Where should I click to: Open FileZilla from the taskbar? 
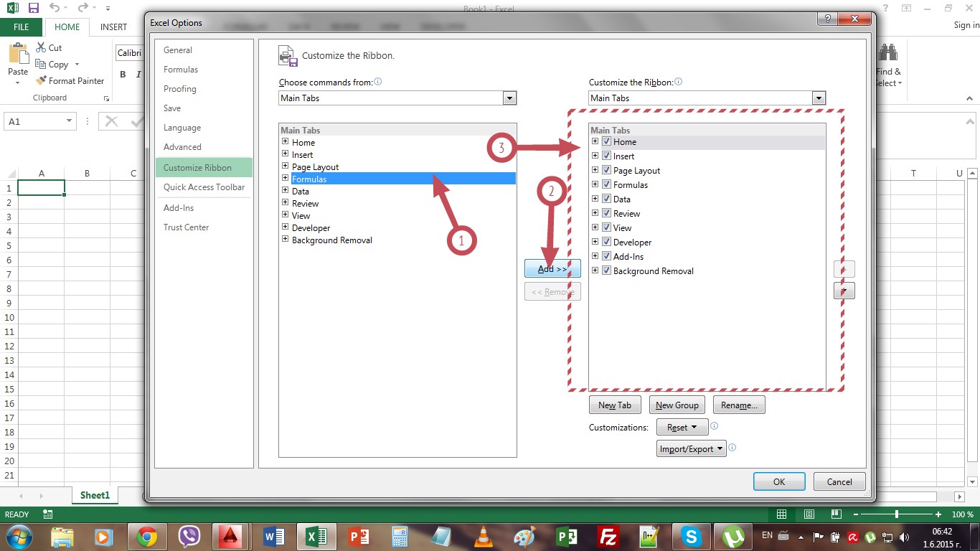[x=609, y=536]
